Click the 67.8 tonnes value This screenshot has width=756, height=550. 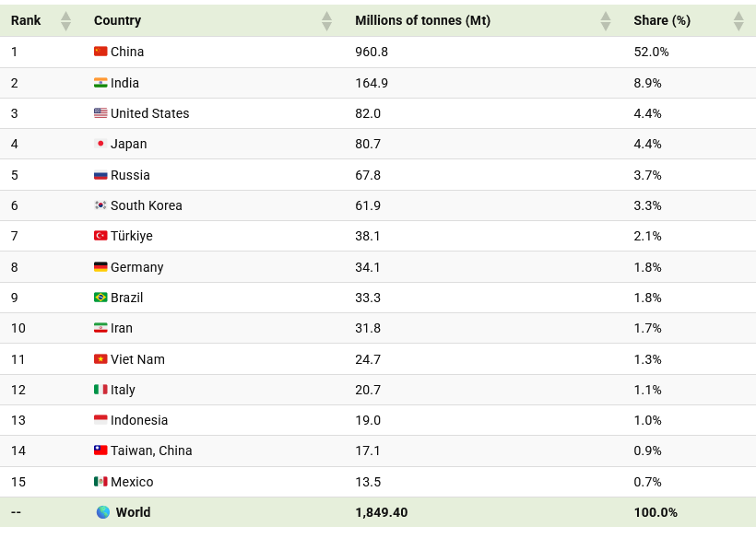tap(368, 175)
